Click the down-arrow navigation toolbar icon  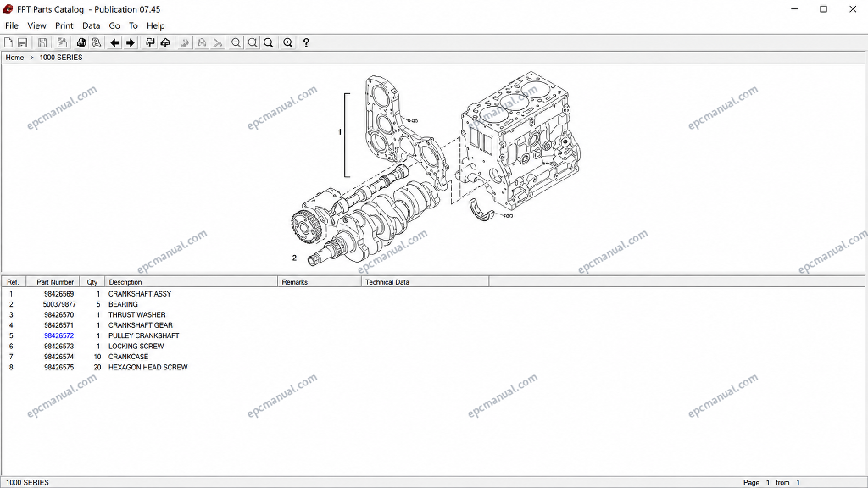(150, 42)
